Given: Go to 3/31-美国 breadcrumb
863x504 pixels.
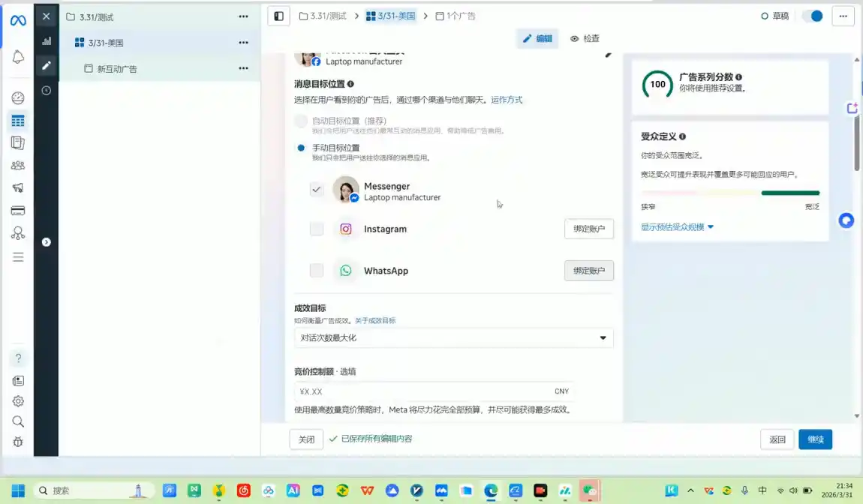Looking at the screenshot, I should (391, 16).
